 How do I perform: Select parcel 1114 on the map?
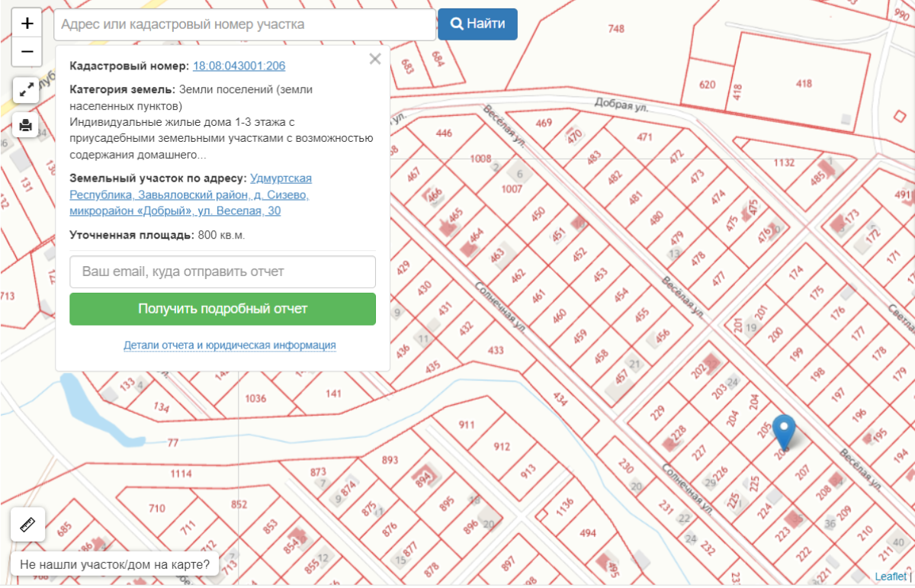pyautogui.click(x=181, y=474)
